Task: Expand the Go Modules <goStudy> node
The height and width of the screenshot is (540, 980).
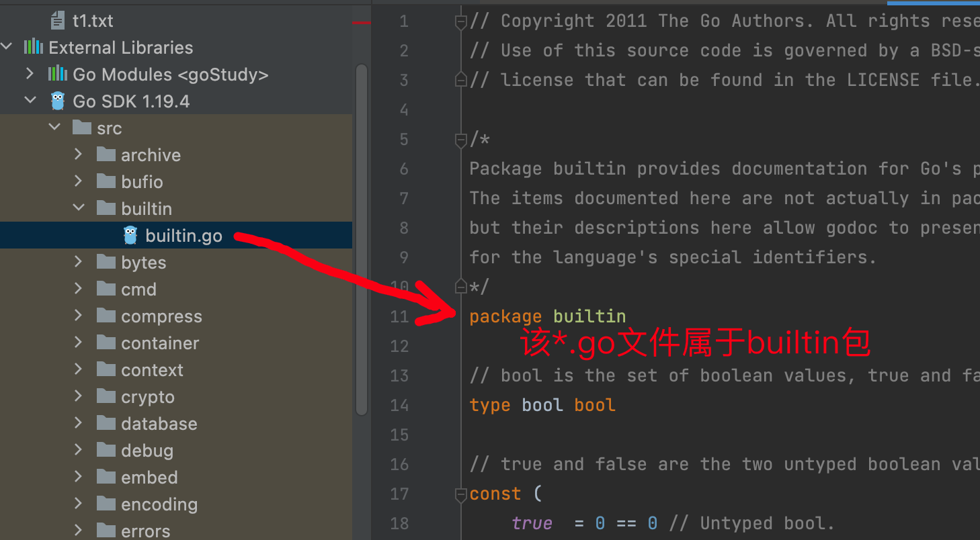Action: [30, 74]
